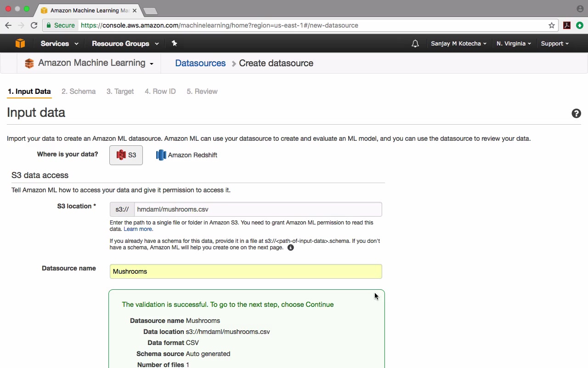Screen dimensions: 588x368
Task: Go to the 1. Input Data step
Action: click(x=29, y=92)
